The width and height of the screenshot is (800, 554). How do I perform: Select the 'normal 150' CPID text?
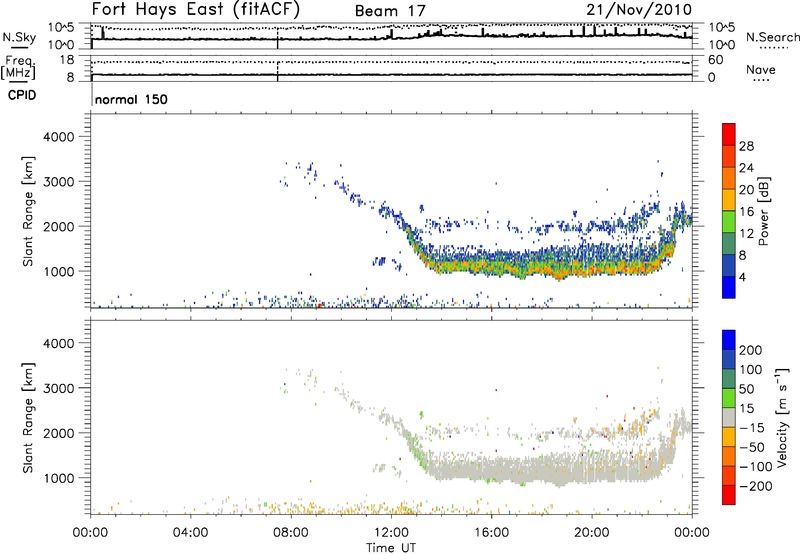click(x=131, y=99)
